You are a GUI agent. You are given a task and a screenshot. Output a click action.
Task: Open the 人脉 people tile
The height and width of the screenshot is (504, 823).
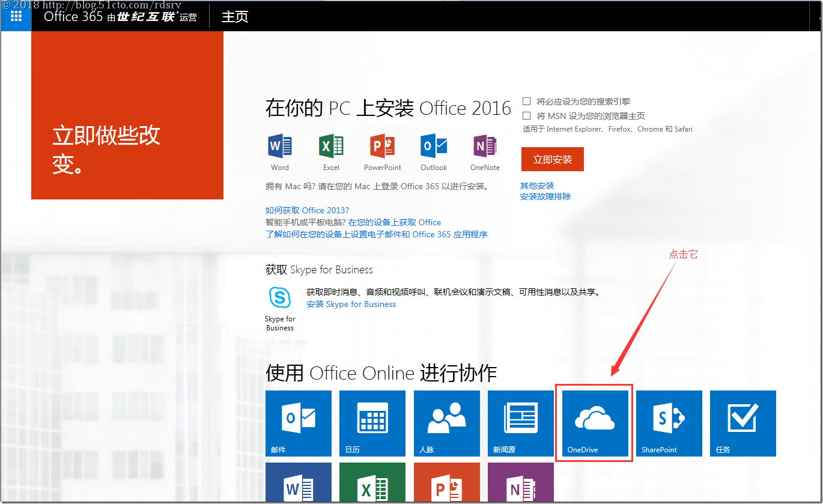pyautogui.click(x=447, y=424)
